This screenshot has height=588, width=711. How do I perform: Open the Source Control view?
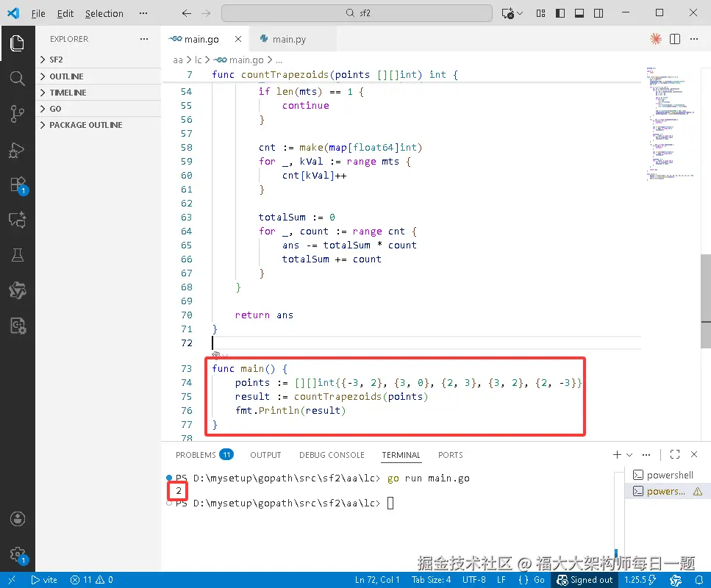pyautogui.click(x=17, y=114)
